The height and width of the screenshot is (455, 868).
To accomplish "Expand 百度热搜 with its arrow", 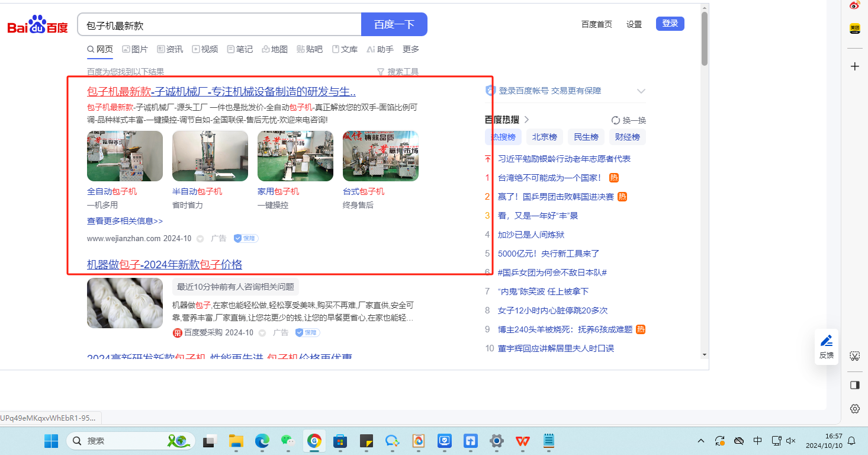I will pyautogui.click(x=526, y=120).
